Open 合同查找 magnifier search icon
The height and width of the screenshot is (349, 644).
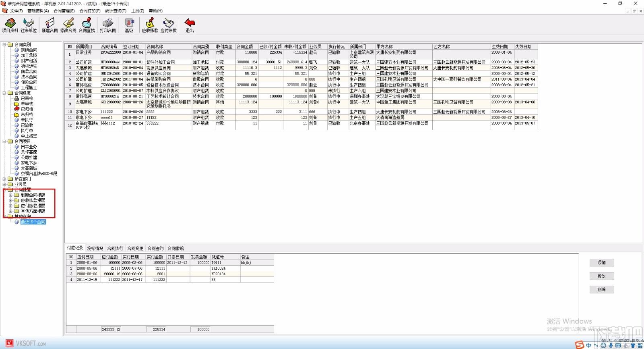87,25
